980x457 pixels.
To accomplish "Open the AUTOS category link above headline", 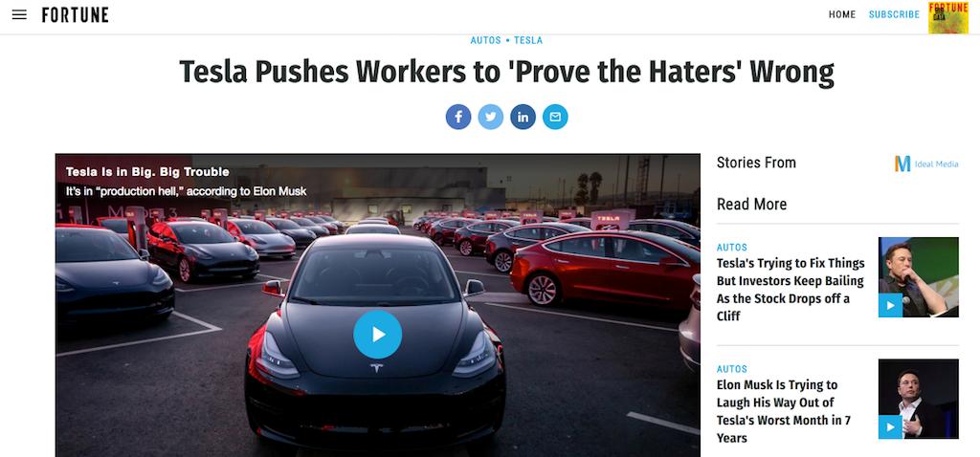I will click(485, 40).
